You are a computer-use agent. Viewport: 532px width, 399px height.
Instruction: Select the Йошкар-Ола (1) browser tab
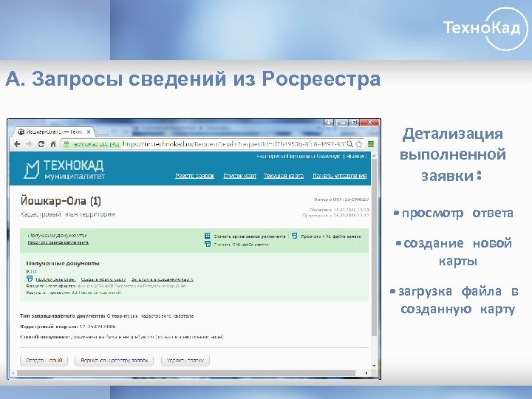pos(54,132)
